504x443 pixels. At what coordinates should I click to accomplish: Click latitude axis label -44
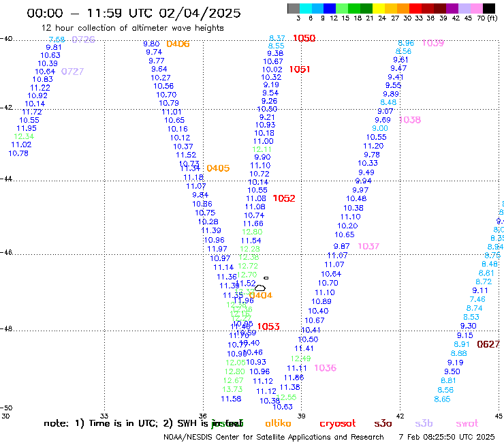click(6, 179)
